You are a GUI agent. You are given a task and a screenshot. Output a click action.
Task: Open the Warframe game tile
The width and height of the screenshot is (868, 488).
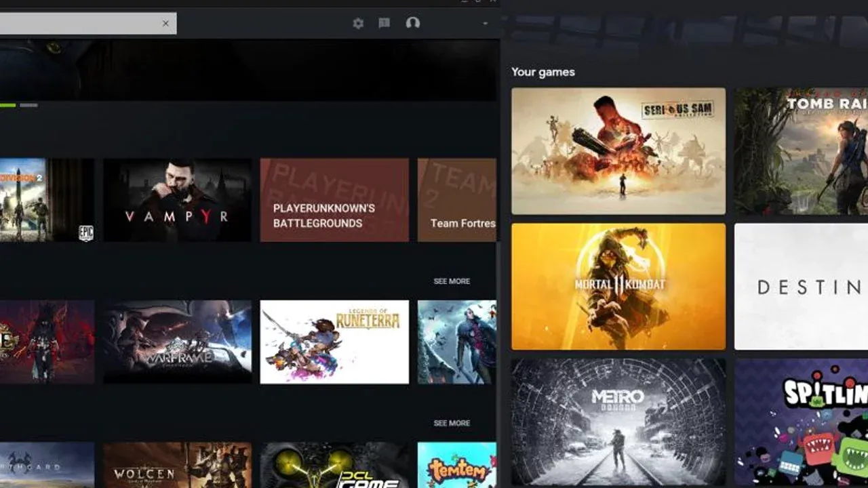[x=177, y=342]
